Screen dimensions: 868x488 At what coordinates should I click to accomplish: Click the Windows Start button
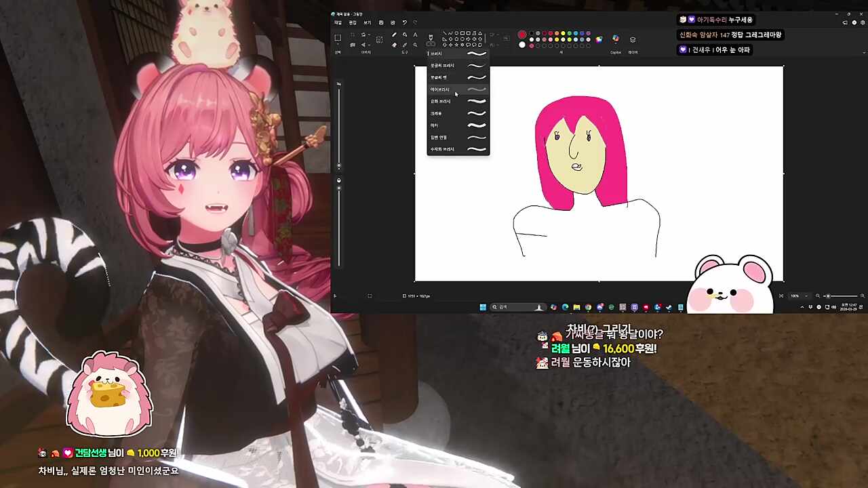pyautogui.click(x=483, y=307)
